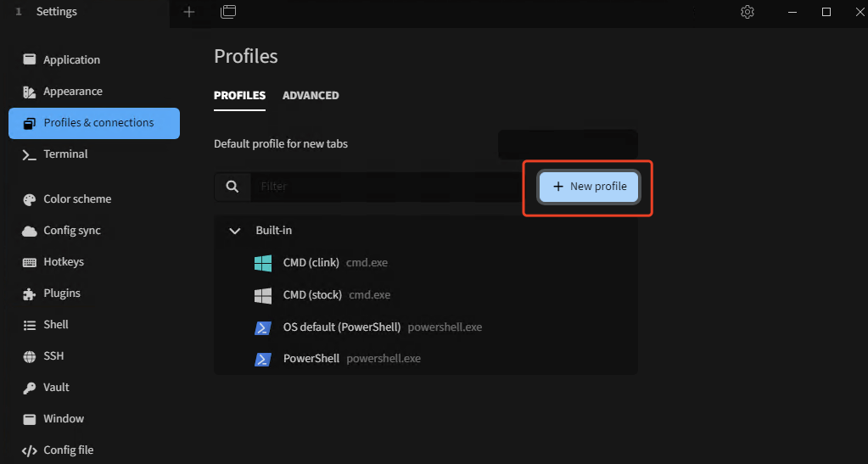The width and height of the screenshot is (868, 464).
Task: Click the Config file code icon
Action: (30, 450)
